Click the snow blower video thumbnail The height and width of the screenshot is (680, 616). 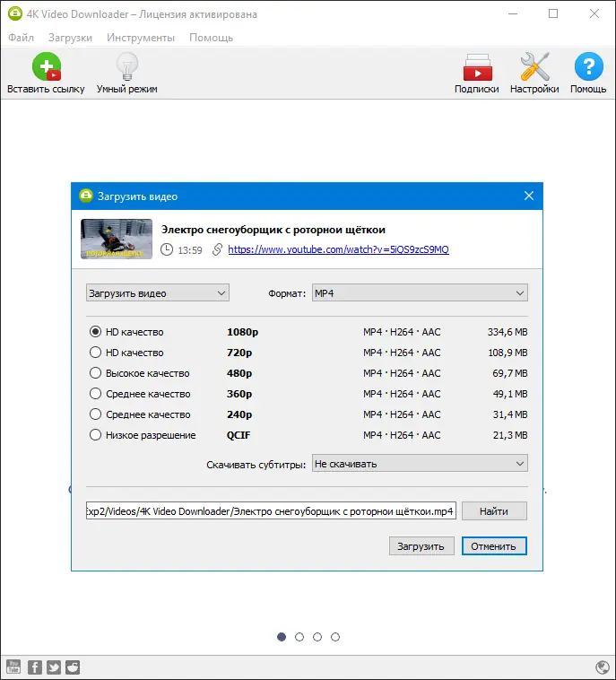coord(117,239)
